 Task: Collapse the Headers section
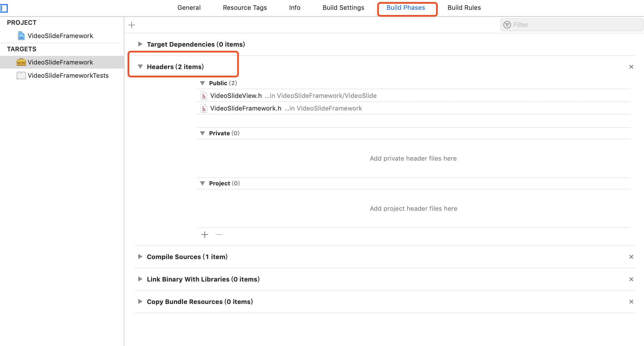tap(140, 67)
